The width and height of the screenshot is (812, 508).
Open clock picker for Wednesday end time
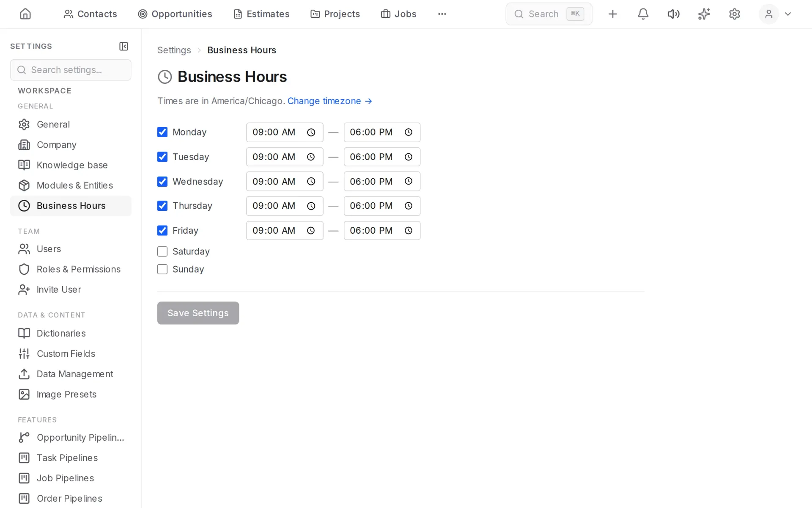coord(408,182)
